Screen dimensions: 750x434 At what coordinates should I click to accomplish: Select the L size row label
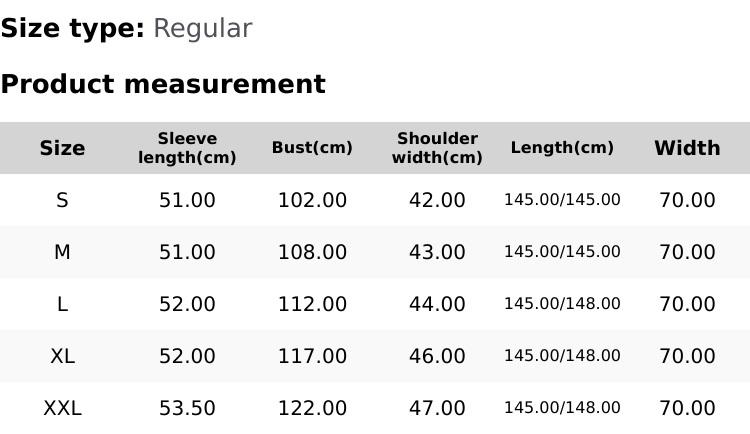click(x=62, y=304)
